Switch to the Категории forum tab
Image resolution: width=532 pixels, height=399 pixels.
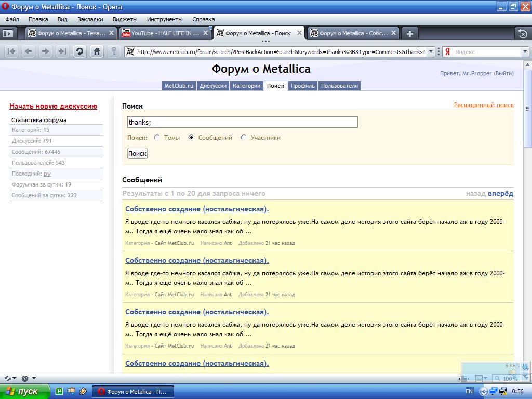[x=246, y=86]
